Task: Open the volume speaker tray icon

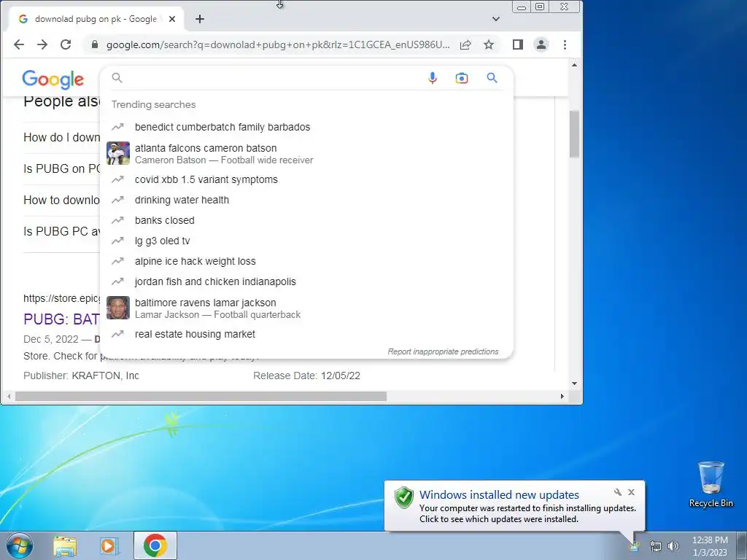Action: click(673, 546)
